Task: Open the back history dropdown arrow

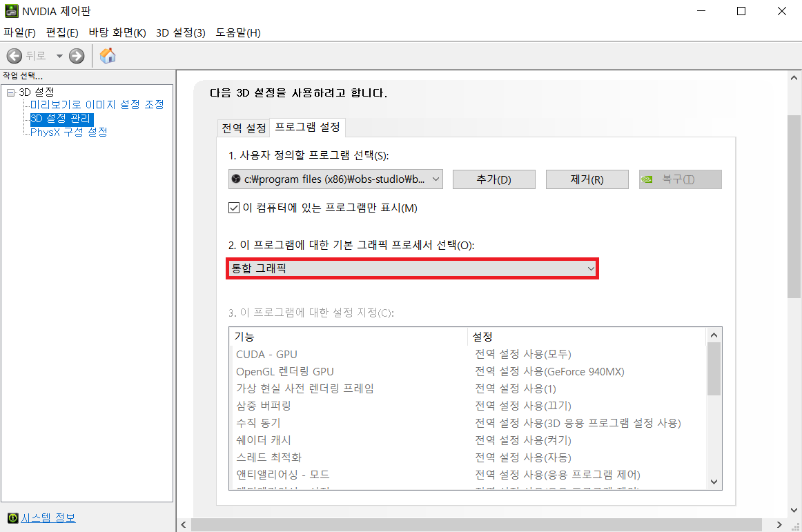Action: click(x=59, y=56)
